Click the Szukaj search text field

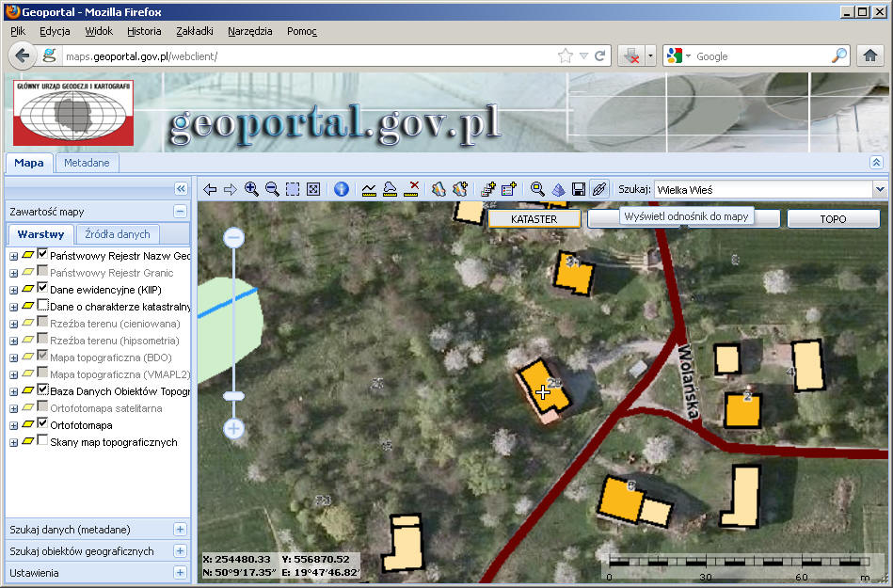point(763,189)
